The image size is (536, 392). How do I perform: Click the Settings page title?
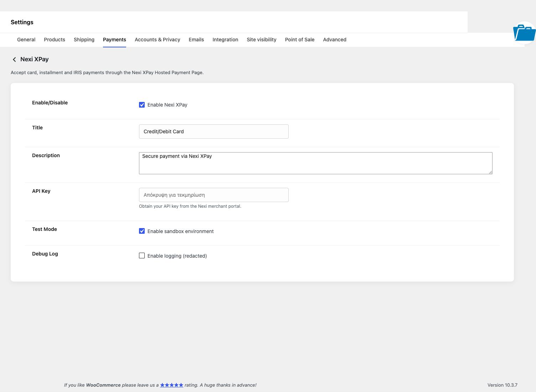(x=22, y=22)
